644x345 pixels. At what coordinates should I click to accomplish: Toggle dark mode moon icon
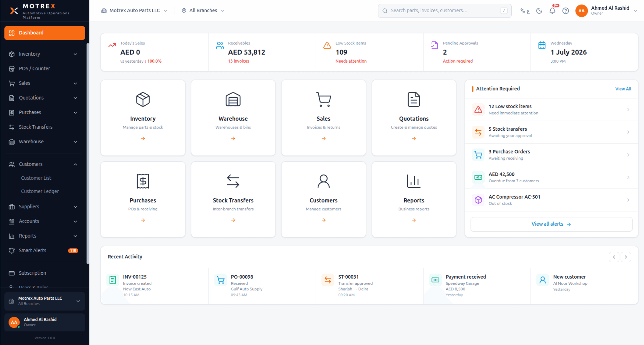(539, 11)
